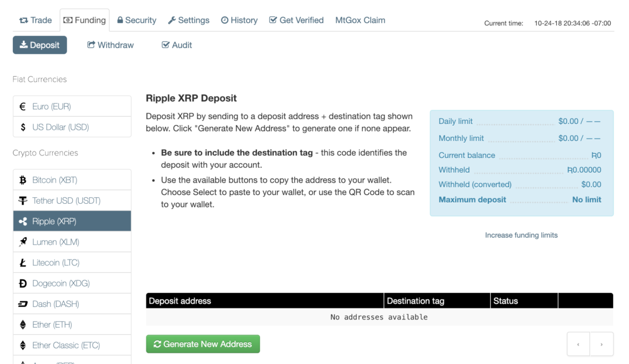Open the History tab
The height and width of the screenshot is (364, 629).
pyautogui.click(x=239, y=20)
